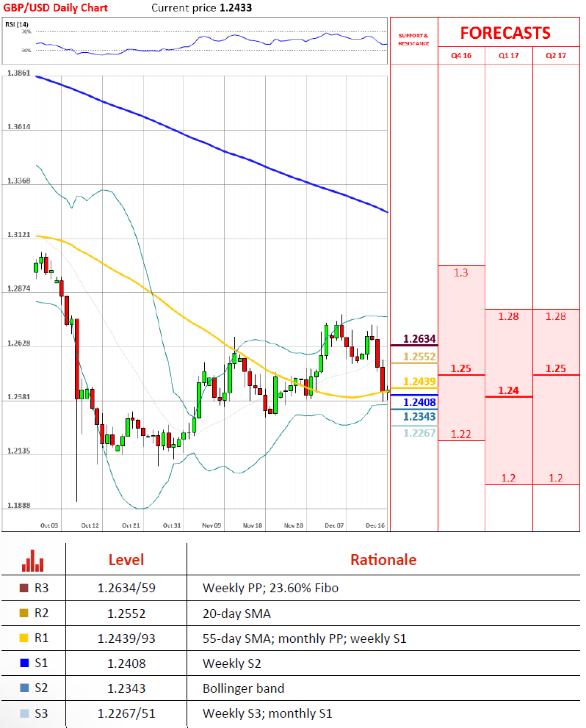The width and height of the screenshot is (586, 728).
Task: Click the Rationale column header
Action: pyautogui.click(x=383, y=560)
